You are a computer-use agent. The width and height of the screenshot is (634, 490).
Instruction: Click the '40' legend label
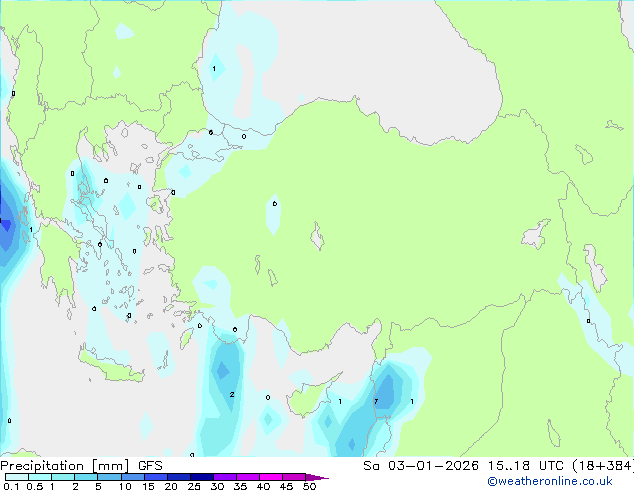coord(263,486)
